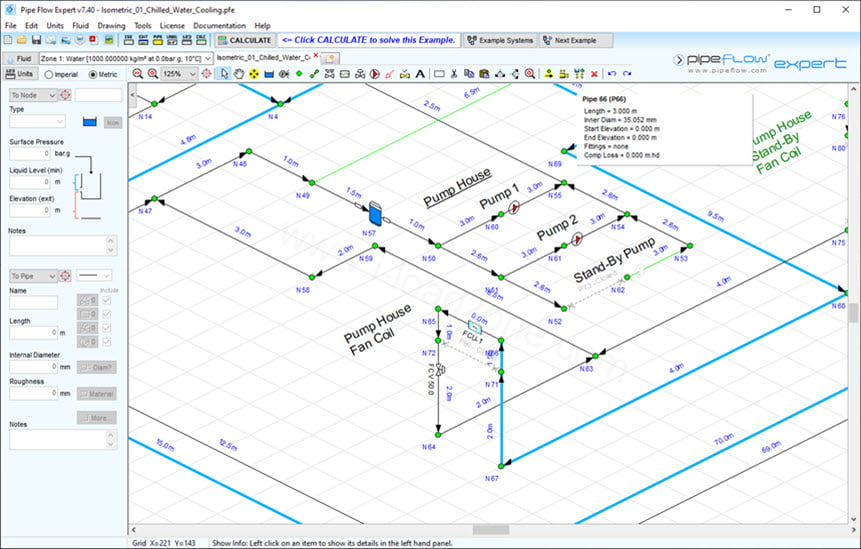Open a file with the folder icon
Screen dimensions: 861x549
pyautogui.click(x=21, y=40)
